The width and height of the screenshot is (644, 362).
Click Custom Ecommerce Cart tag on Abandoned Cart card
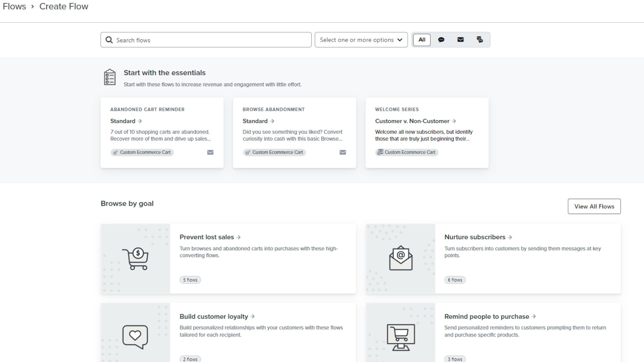(142, 152)
